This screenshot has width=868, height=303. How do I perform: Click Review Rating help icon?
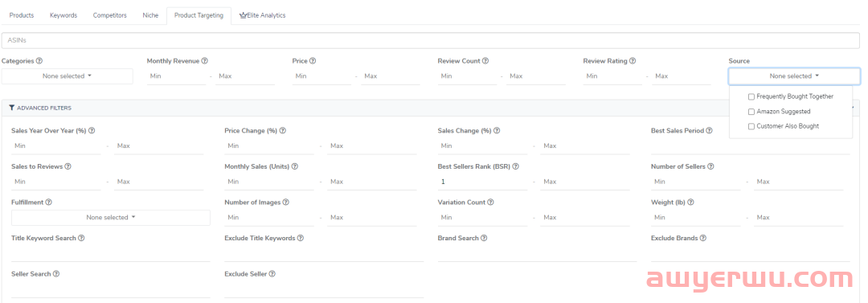point(633,61)
